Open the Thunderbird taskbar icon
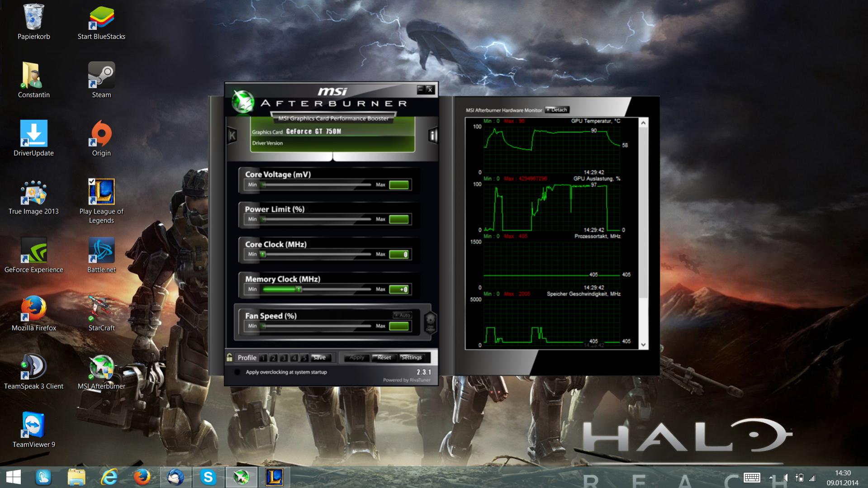Image resolution: width=868 pixels, height=488 pixels. tap(175, 477)
